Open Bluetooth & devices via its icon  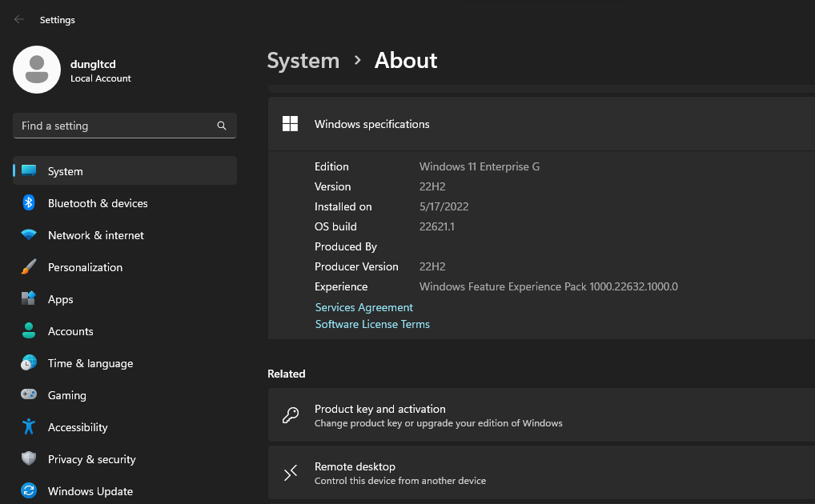click(29, 203)
